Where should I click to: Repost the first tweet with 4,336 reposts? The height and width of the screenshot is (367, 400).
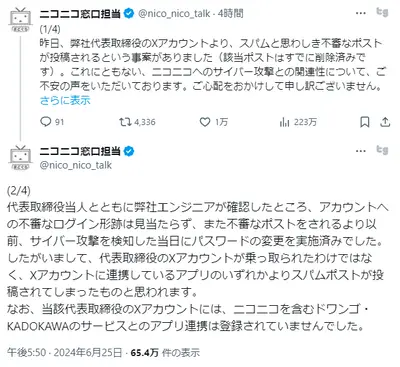point(125,122)
